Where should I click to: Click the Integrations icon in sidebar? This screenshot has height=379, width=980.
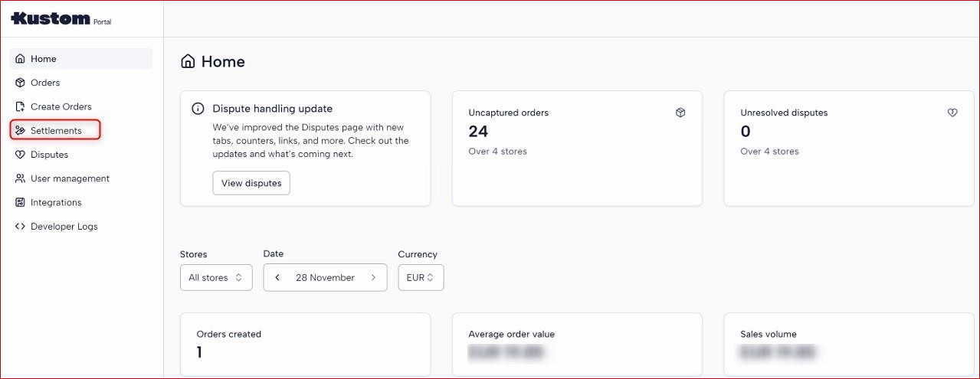pos(21,203)
